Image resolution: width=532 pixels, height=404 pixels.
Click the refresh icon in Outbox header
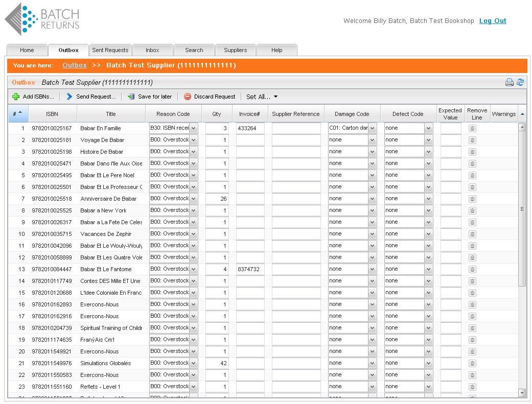(x=520, y=82)
